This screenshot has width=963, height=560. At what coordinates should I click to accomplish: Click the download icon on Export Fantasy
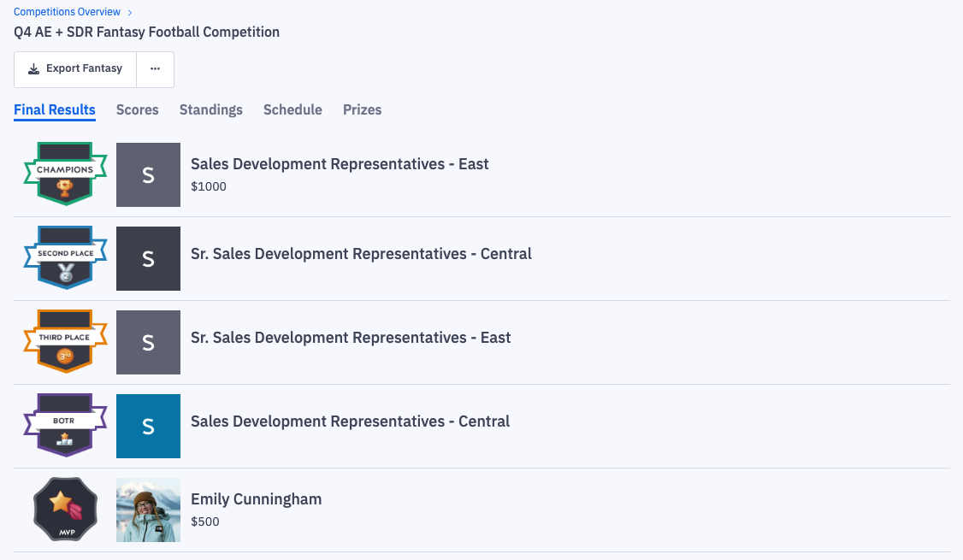pyautogui.click(x=34, y=68)
